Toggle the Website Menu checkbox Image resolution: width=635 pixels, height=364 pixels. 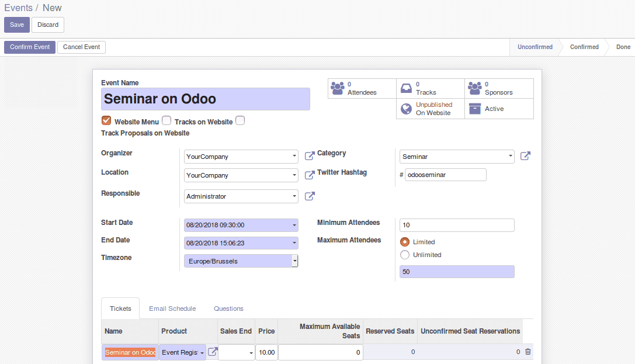click(106, 120)
